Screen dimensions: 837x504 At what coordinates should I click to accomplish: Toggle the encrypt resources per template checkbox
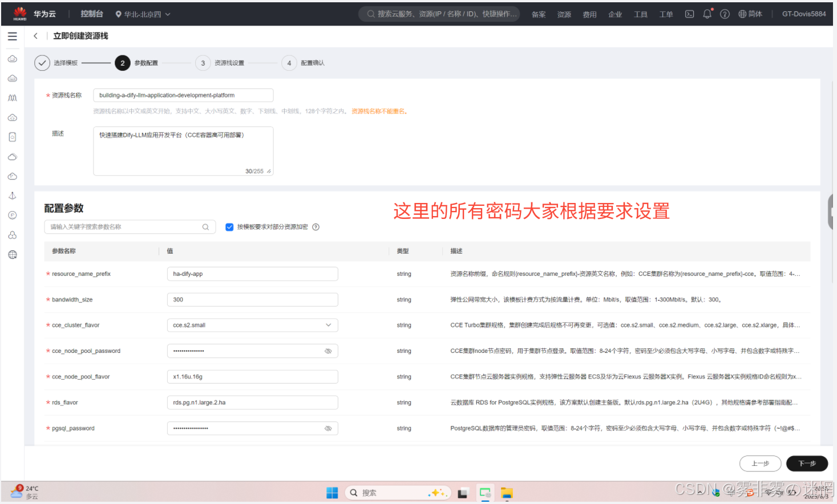(x=229, y=227)
